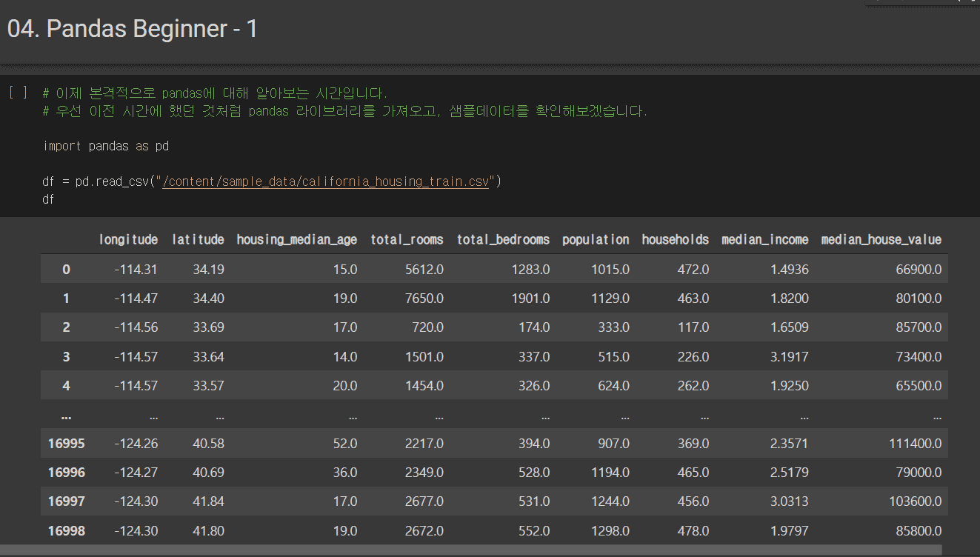Image resolution: width=980 pixels, height=557 pixels.
Task: Click longitude value -114.31
Action: [136, 270]
